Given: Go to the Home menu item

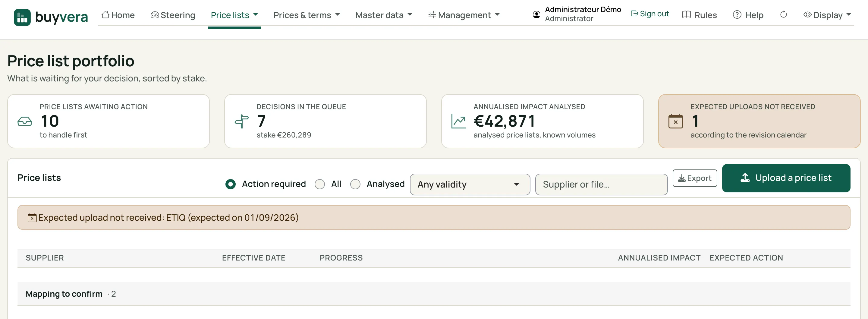Looking at the screenshot, I should [118, 15].
